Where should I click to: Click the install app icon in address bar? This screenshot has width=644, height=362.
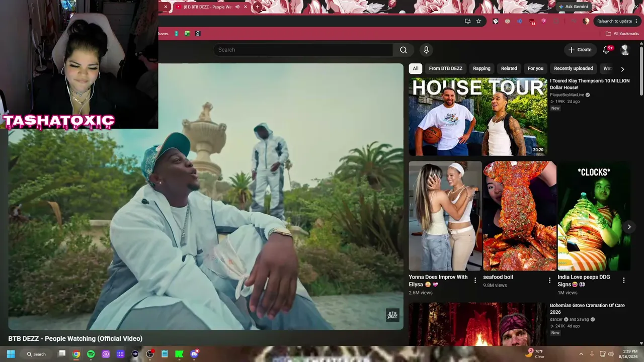[467, 21]
